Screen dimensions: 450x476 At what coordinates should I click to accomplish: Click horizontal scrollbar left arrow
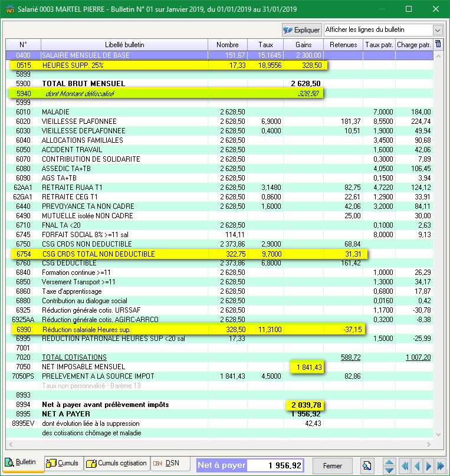tap(11, 444)
